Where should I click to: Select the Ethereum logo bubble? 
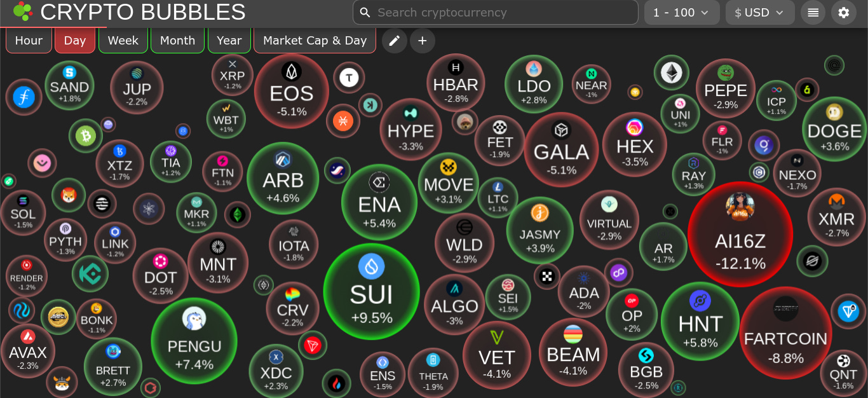[x=672, y=72]
